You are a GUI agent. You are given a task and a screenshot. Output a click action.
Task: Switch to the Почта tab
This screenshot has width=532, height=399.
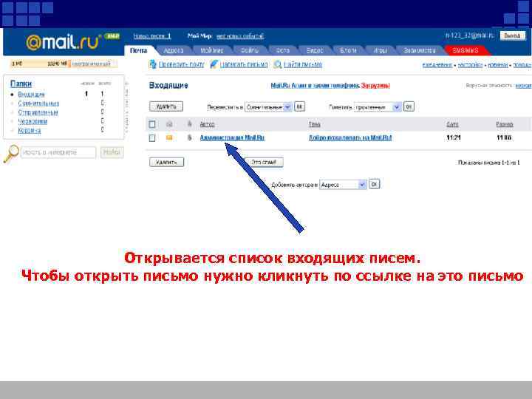point(138,50)
